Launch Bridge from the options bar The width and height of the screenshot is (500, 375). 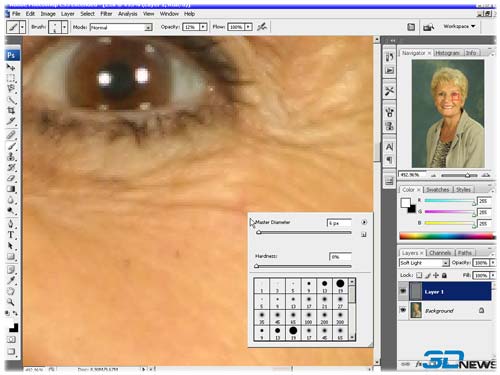point(428,27)
